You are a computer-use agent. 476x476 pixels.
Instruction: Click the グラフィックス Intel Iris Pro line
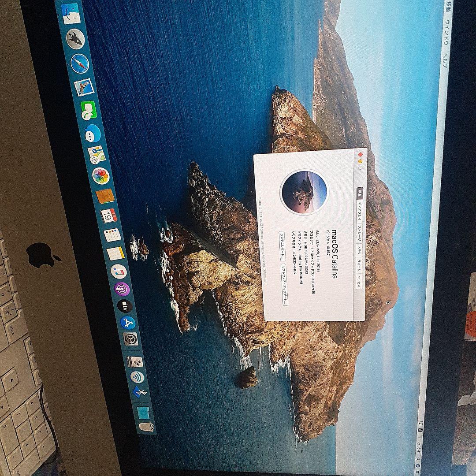coord(300,257)
